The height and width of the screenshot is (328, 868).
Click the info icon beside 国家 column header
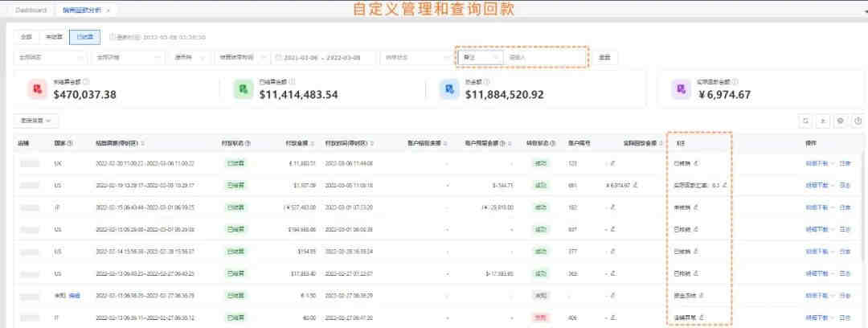70,143
